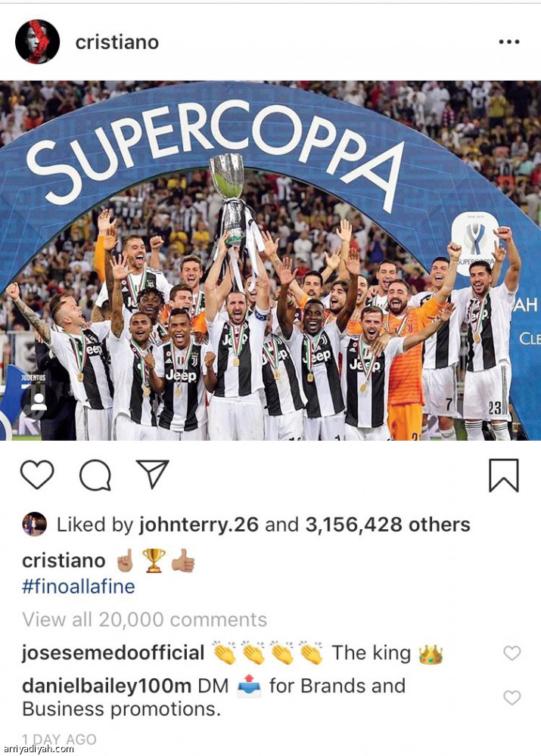The height and width of the screenshot is (756, 541).
Task: Open comments via the speech bubble icon
Action: (95, 476)
